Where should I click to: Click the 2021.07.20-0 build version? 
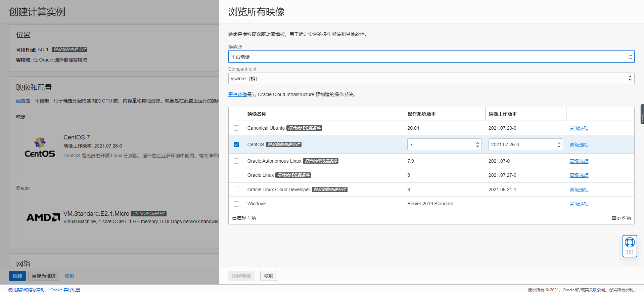[502, 128]
